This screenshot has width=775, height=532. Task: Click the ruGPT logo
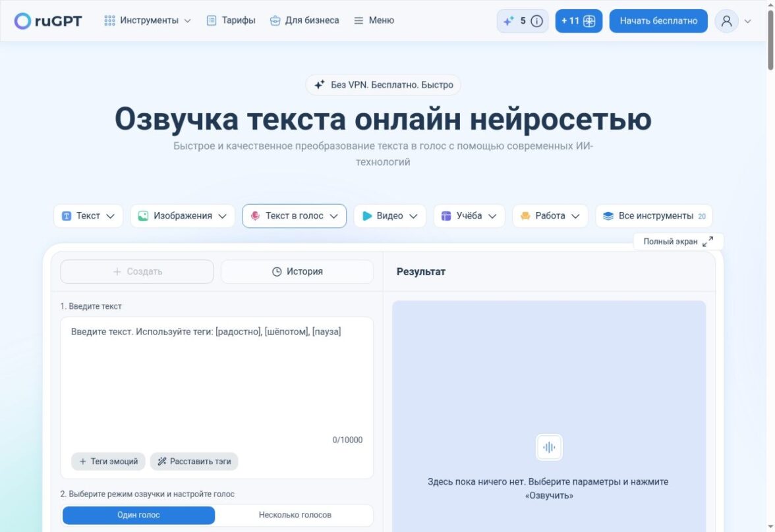pyautogui.click(x=48, y=21)
